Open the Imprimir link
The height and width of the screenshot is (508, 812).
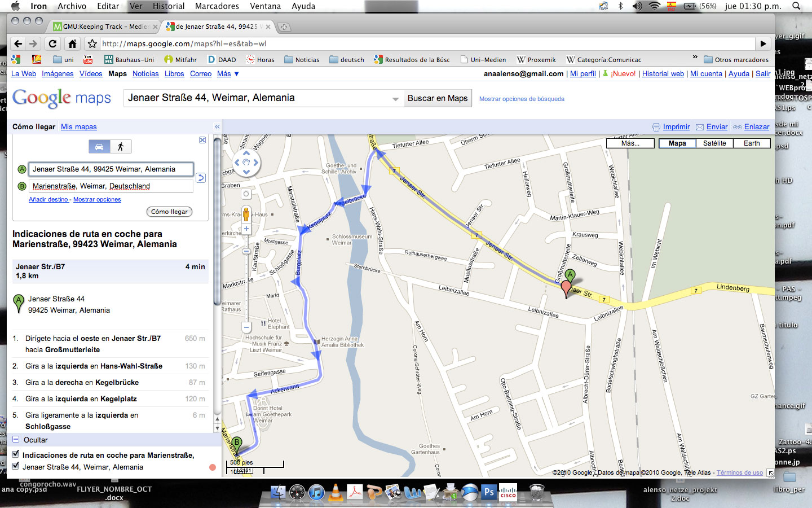click(x=677, y=127)
